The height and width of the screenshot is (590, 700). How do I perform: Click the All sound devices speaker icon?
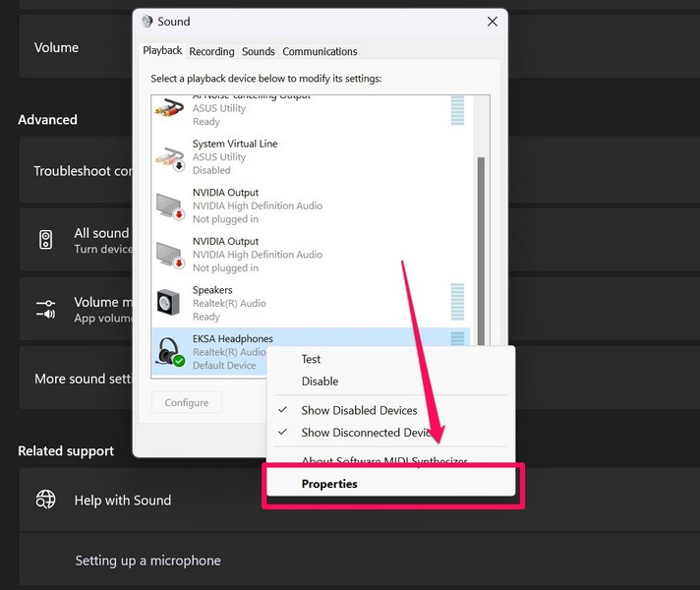pos(46,240)
